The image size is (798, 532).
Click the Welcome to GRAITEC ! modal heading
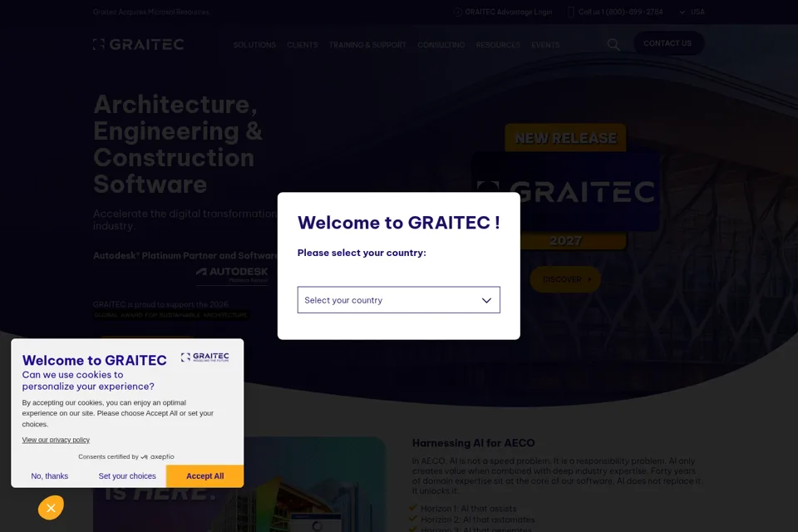pos(398,223)
